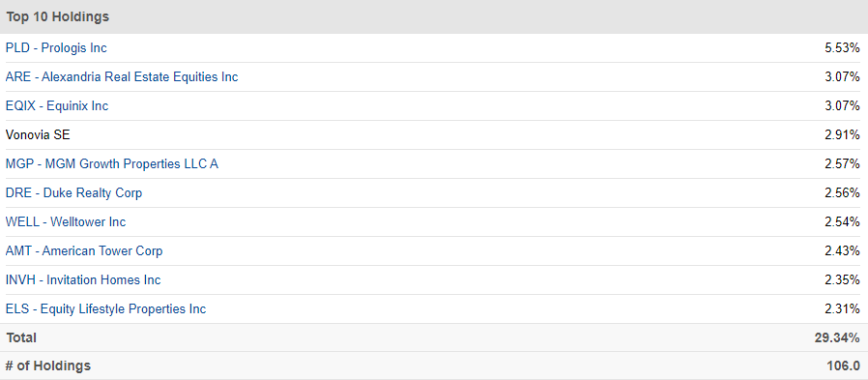Viewport: 868px width, 380px height.
Task: Open WELL - Welltower Inc link
Action: (66, 221)
